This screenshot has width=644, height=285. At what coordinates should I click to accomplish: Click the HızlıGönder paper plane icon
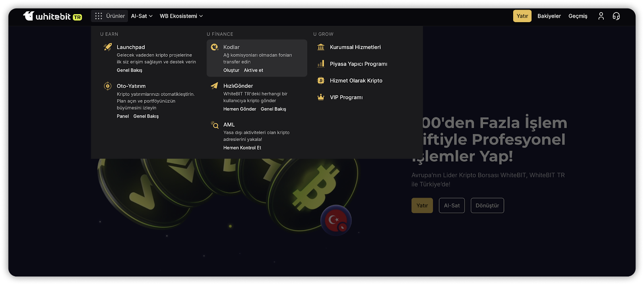(x=215, y=86)
